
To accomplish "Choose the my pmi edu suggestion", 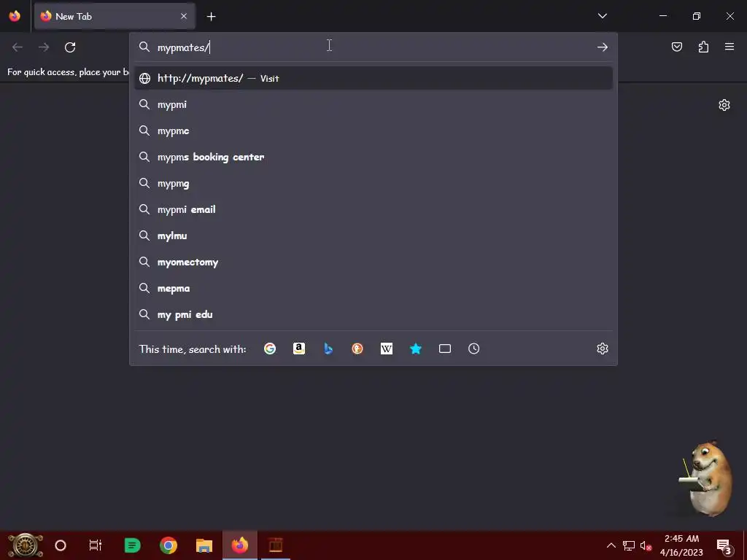I will click(373, 314).
